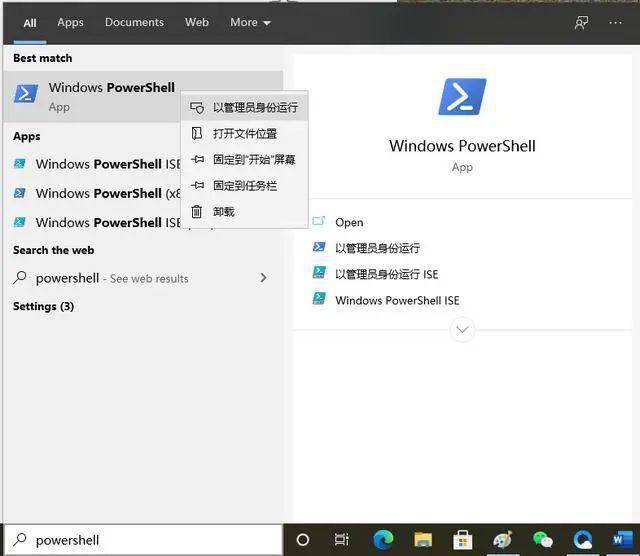640x556 pixels.
Task: Click the pin icon beside 固定到"开始"屏幕
Action: (x=197, y=160)
